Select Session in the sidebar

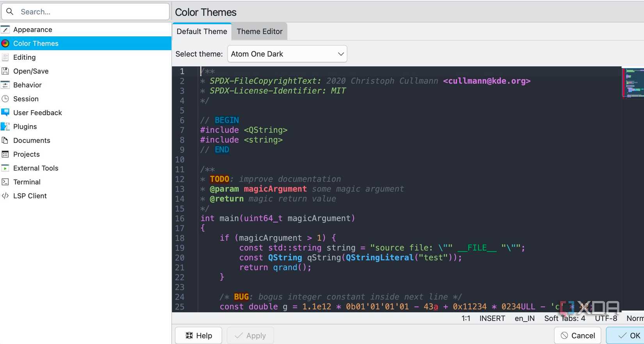(x=86, y=99)
